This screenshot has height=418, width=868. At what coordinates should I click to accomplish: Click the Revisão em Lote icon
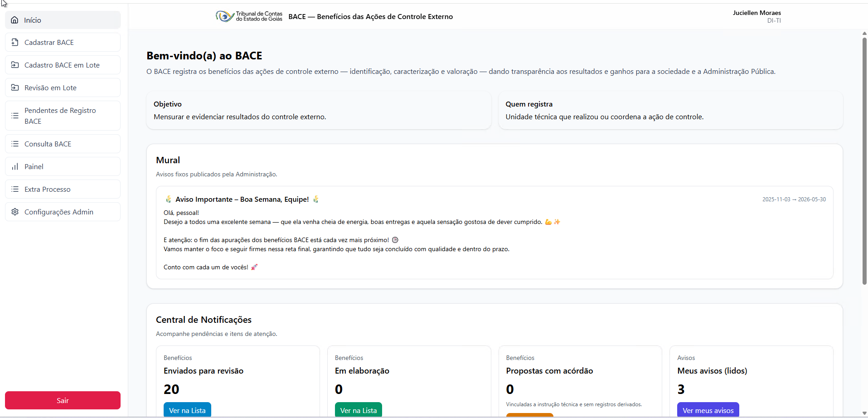coord(15,87)
